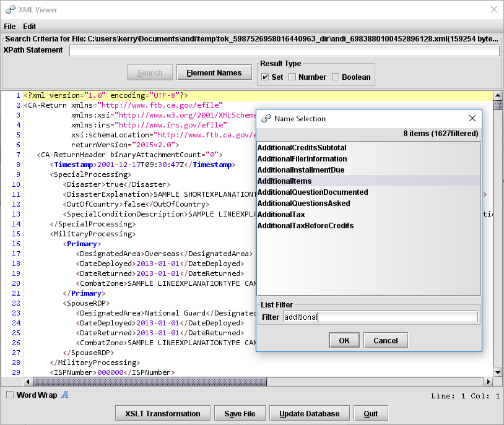Viewport: 504px width, 425px height.
Task: Click the Disaster true element line
Action: coord(116,184)
